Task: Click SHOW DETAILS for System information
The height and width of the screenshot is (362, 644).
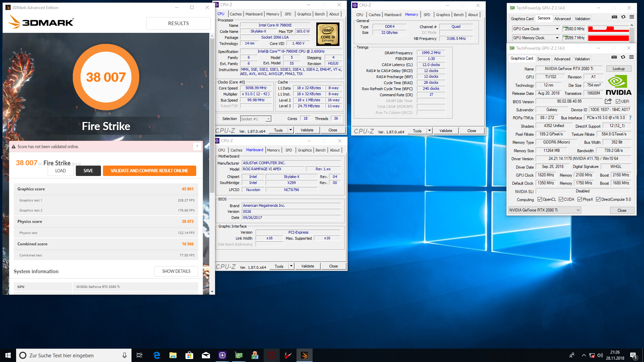Action: 176,271
